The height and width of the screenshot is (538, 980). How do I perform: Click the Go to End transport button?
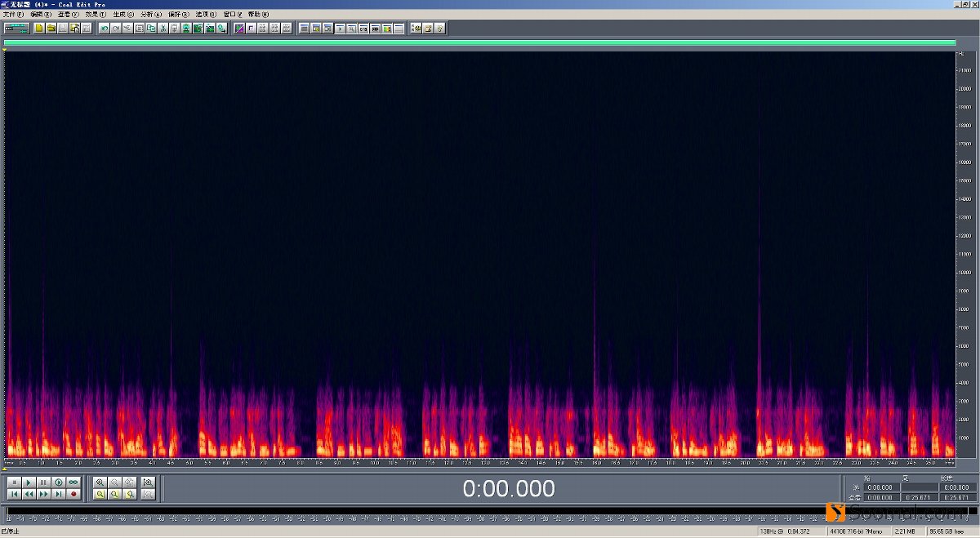(59, 494)
